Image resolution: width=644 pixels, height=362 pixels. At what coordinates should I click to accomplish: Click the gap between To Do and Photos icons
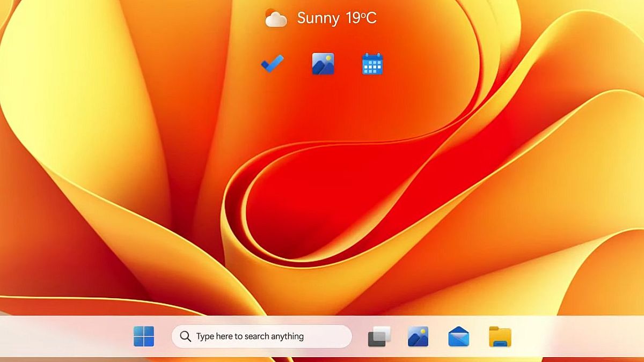(298, 64)
